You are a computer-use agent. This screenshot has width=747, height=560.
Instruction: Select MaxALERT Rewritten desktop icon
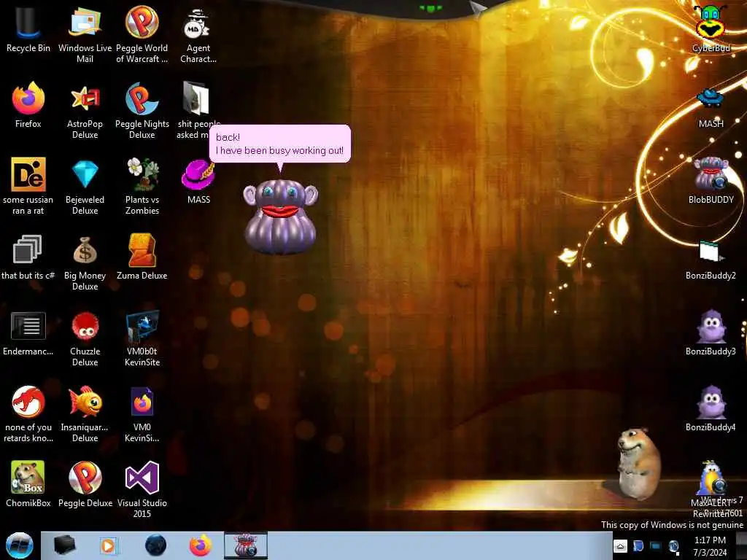point(711,489)
